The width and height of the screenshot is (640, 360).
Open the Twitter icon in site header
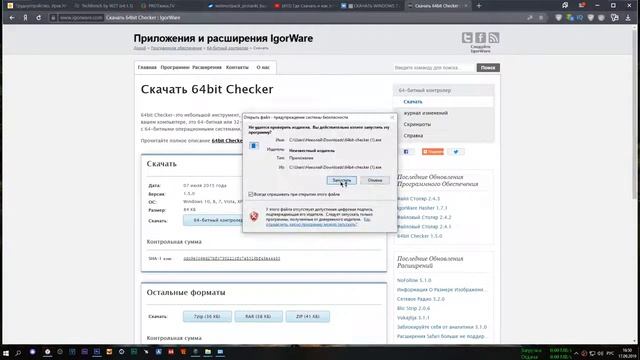pos(467,38)
